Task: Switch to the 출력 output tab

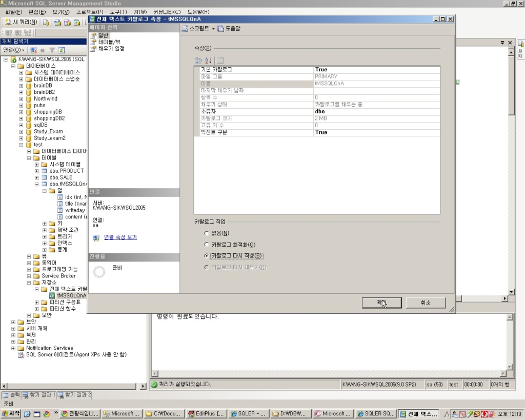Action: pos(11,395)
